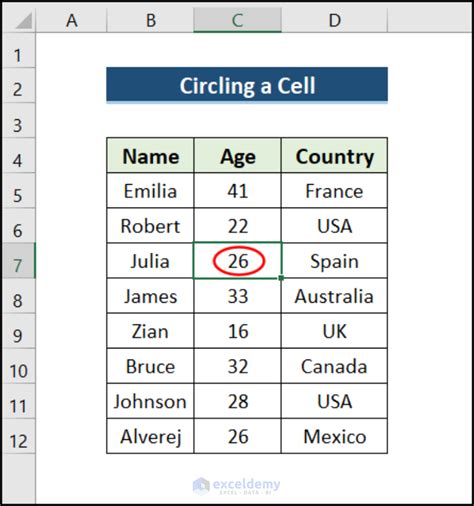474x506 pixels.
Task: Click the Age header cell
Action: 237,155
